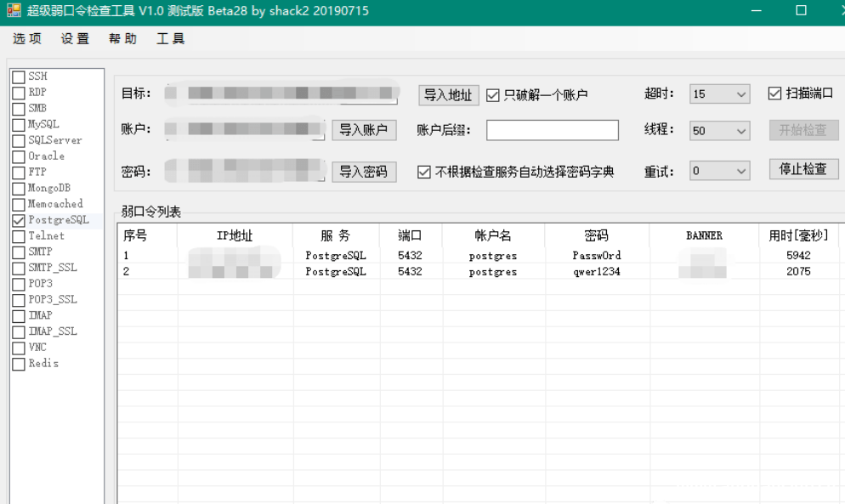
Task: Enable VNC weak password scanning
Action: 18,348
